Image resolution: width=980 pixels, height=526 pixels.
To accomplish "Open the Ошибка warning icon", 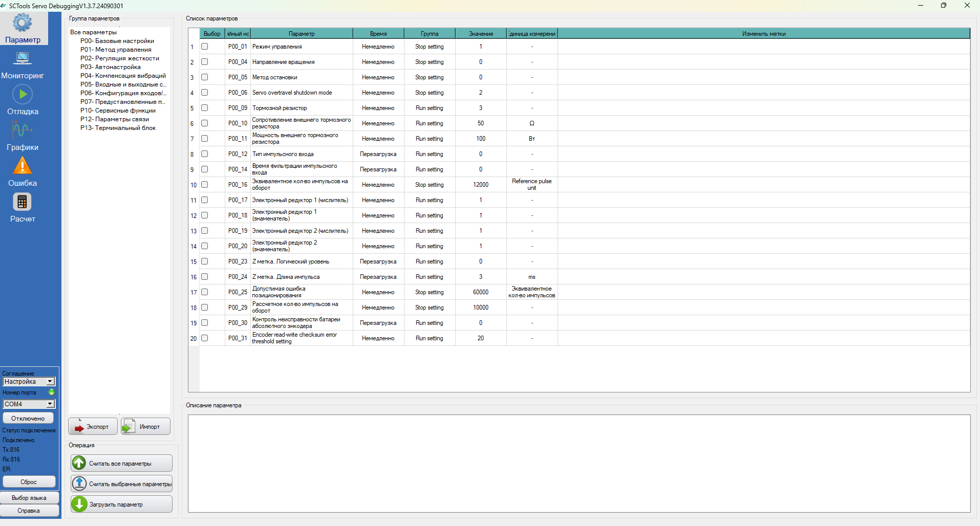I will 23,166.
